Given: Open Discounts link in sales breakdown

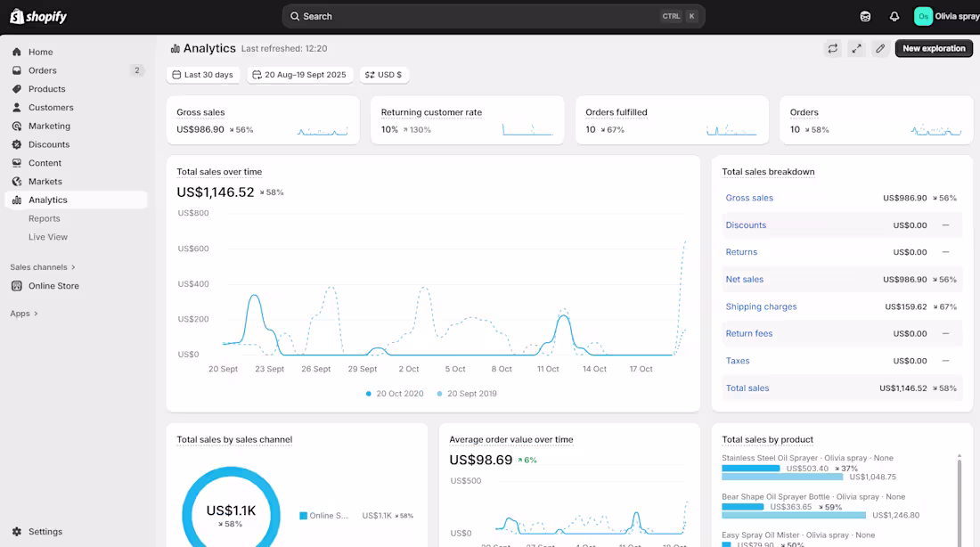Looking at the screenshot, I should coord(746,225).
